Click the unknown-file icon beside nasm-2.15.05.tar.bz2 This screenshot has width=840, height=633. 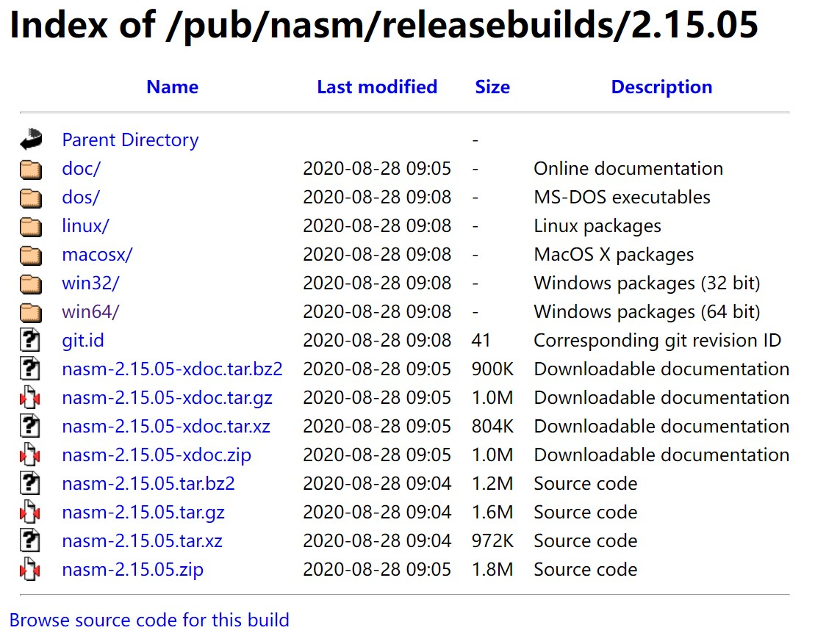click(30, 484)
